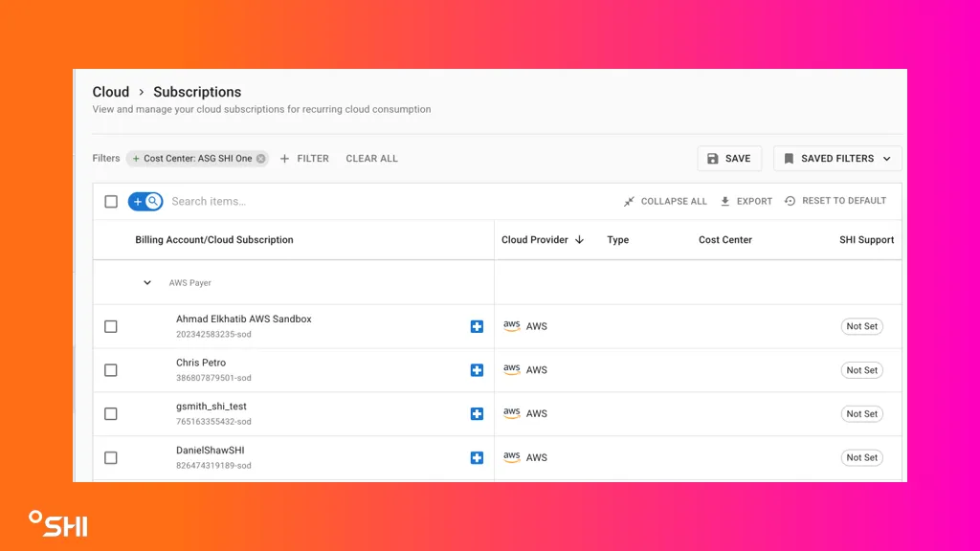Screen dimensions: 980x551
Task: Tick the select-all checkbox in the toolbar
Action: tap(111, 201)
